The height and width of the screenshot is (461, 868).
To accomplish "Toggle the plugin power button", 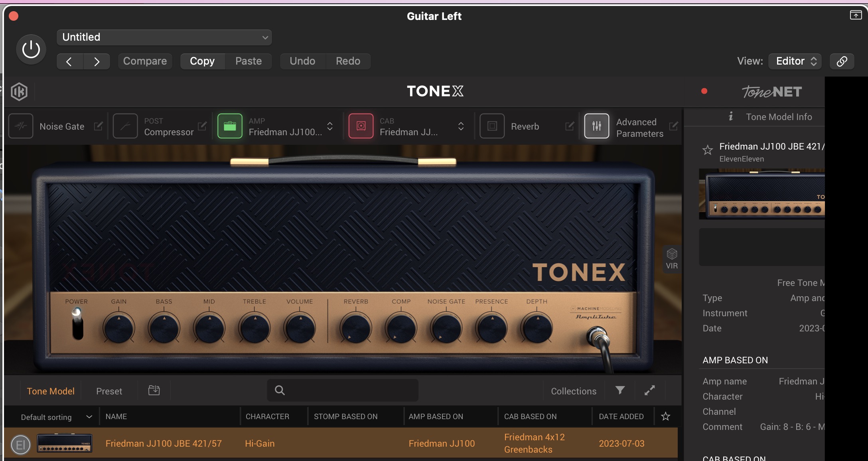I will click(x=31, y=50).
